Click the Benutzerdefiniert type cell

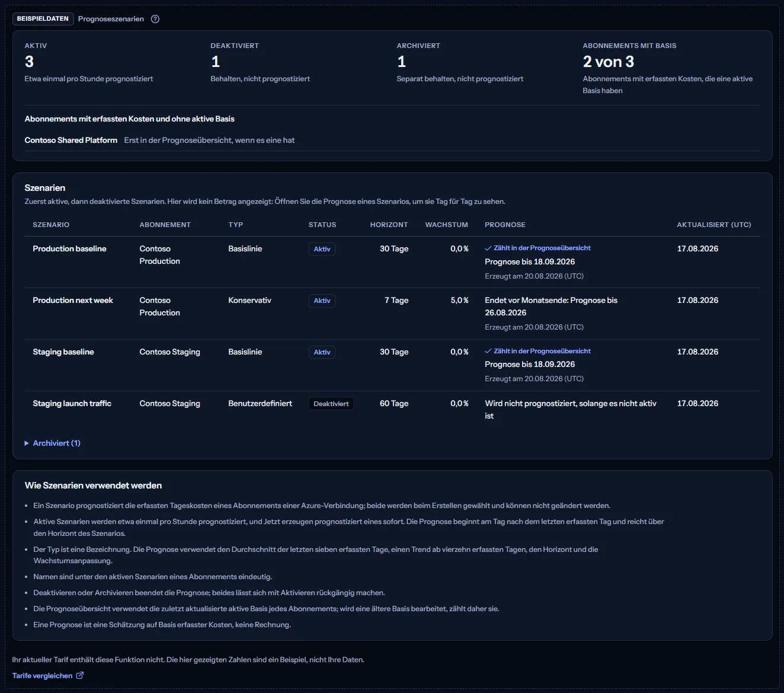click(260, 404)
